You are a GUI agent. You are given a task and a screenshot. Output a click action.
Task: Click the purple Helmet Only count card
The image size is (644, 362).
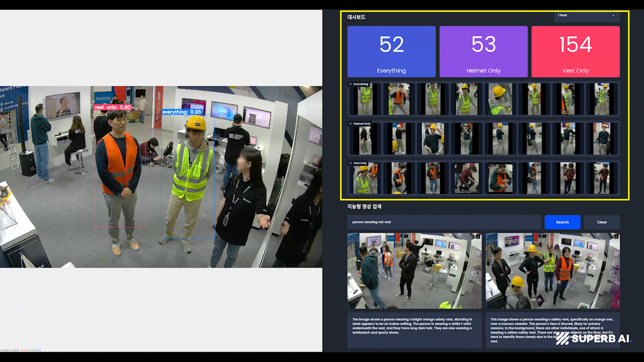click(483, 52)
